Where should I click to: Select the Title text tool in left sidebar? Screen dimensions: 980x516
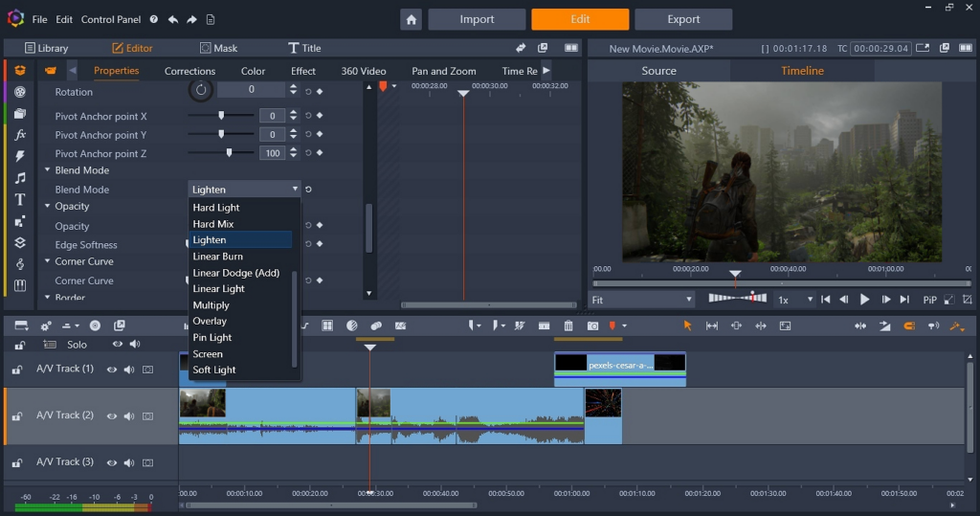pyautogui.click(x=19, y=199)
